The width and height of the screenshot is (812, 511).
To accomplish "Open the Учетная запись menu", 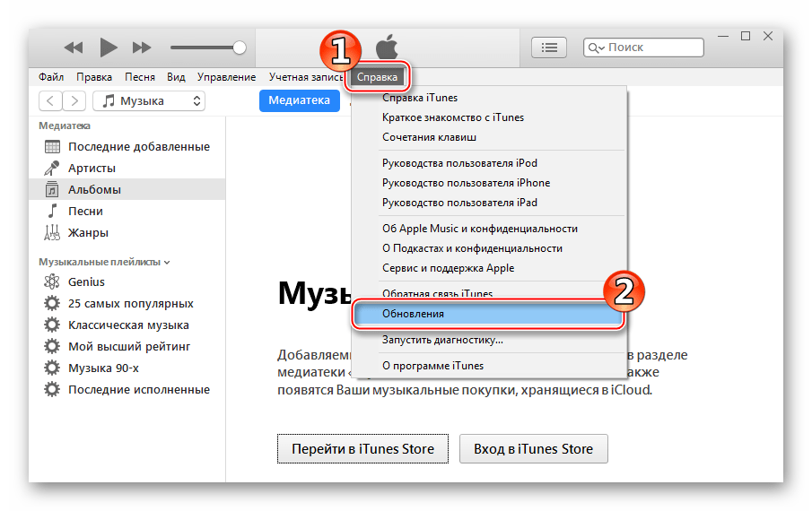I will tap(306, 77).
